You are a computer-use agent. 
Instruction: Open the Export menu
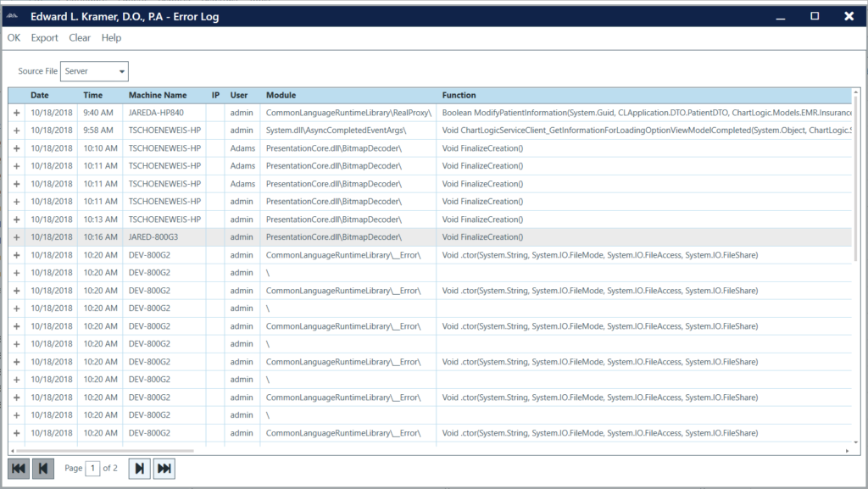(x=44, y=37)
